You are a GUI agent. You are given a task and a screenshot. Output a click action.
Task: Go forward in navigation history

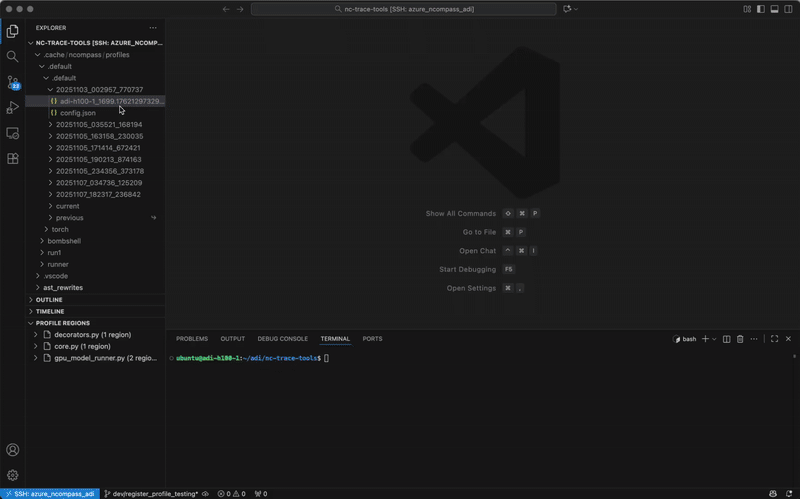[x=240, y=9]
